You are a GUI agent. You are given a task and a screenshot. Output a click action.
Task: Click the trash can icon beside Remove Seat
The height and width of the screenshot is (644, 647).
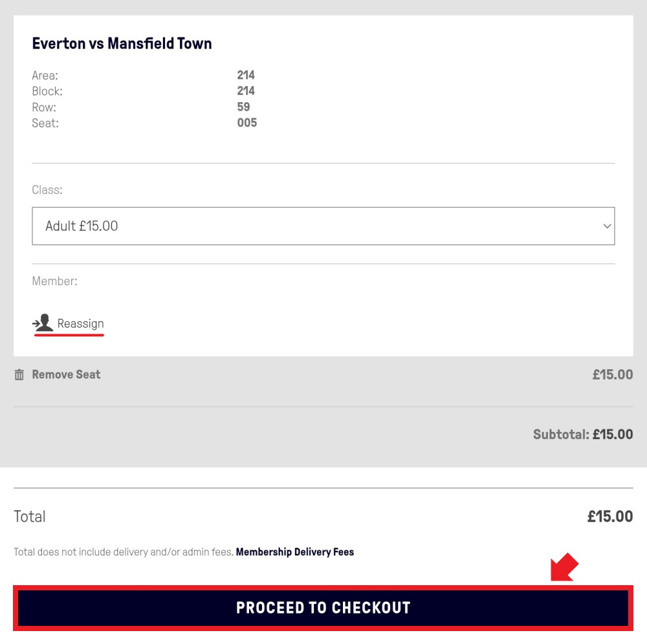click(x=19, y=374)
